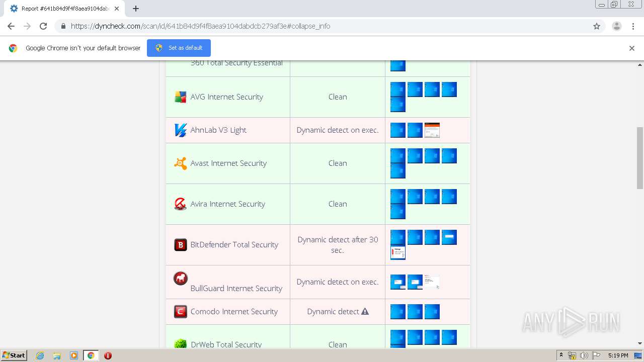Open Chrome's three-dot menu

coord(633,26)
